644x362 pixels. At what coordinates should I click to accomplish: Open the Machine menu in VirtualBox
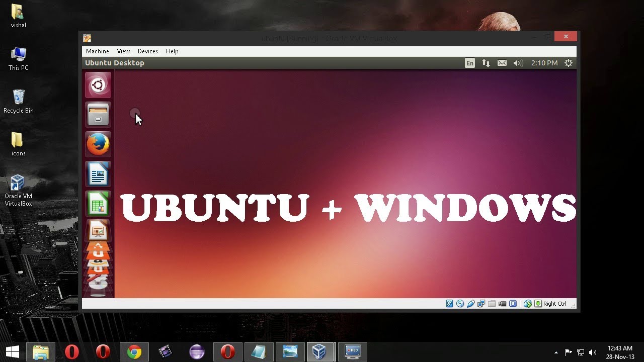click(x=98, y=51)
